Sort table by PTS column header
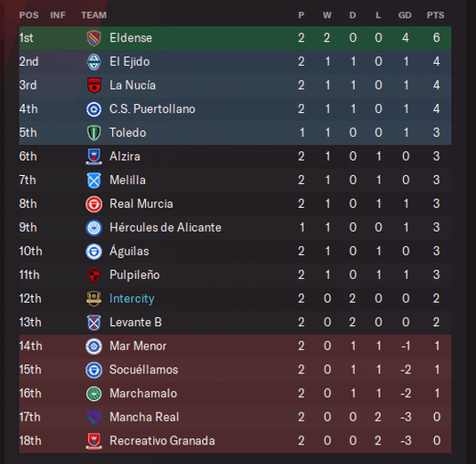476x464 pixels. coord(436,15)
